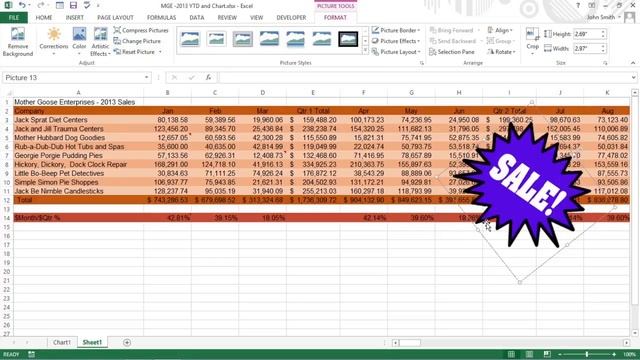640x360 pixels.
Task: Click the Help question mark icon
Action: point(578,5)
